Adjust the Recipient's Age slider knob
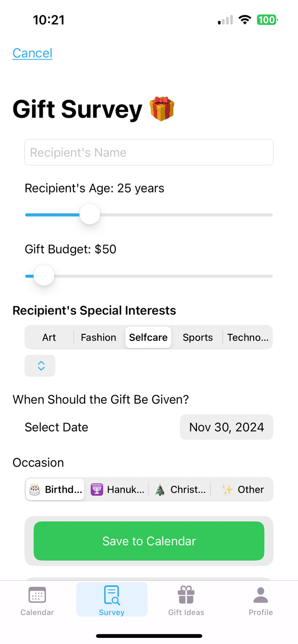Viewport: 298px width, 644px height. coord(89,214)
